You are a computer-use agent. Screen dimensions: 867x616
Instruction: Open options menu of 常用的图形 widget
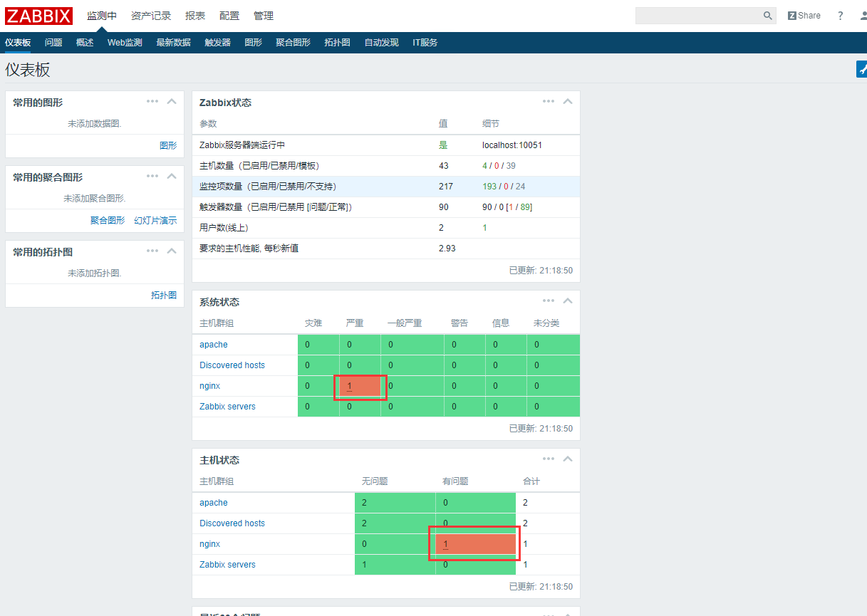coord(152,101)
